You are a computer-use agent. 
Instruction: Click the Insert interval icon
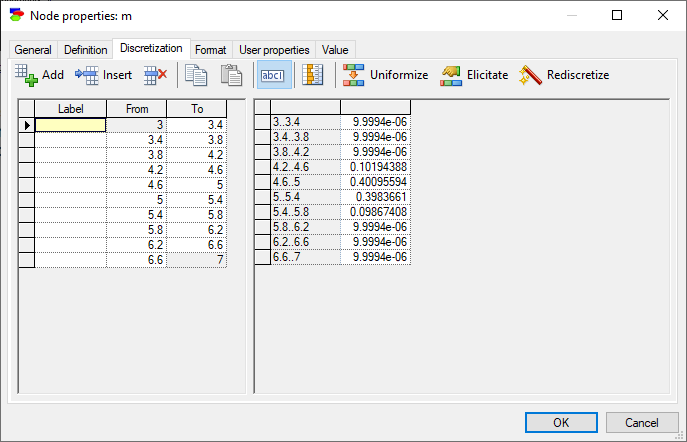point(87,75)
